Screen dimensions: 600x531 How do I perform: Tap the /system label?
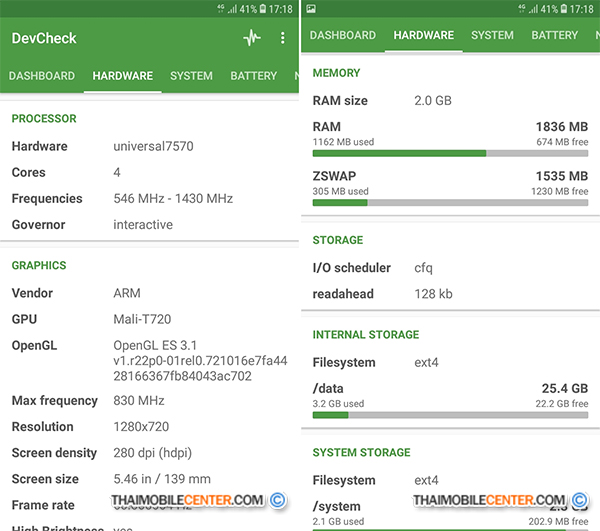point(336,507)
